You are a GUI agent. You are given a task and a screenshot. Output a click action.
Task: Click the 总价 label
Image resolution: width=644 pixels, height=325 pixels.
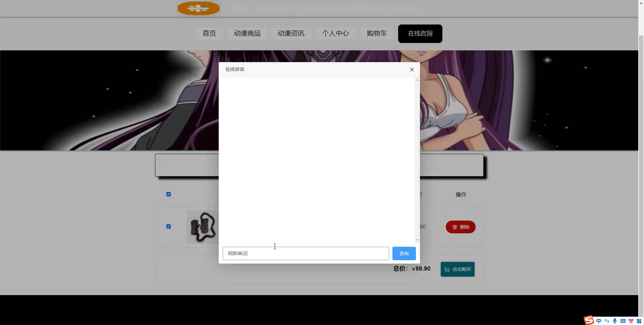(400, 269)
